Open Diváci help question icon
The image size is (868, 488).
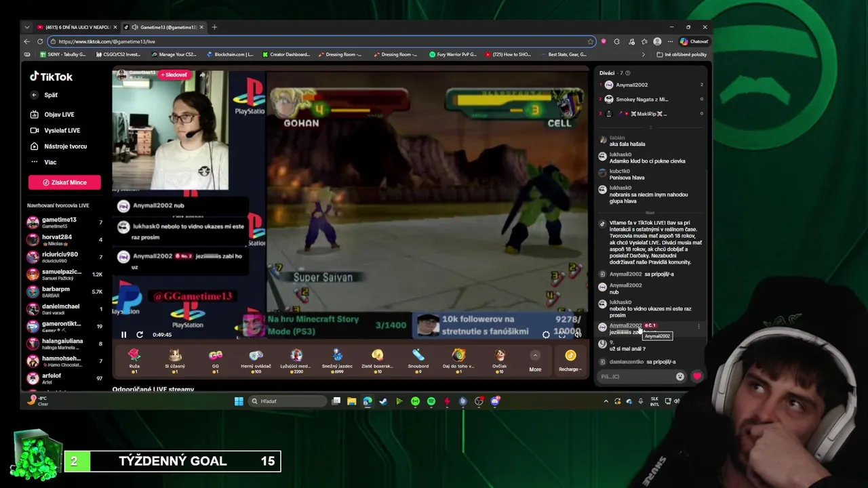[627, 73]
